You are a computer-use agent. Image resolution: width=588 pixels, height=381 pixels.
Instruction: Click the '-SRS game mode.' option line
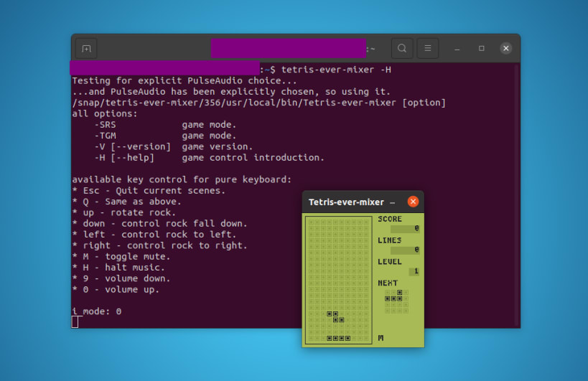coord(165,125)
